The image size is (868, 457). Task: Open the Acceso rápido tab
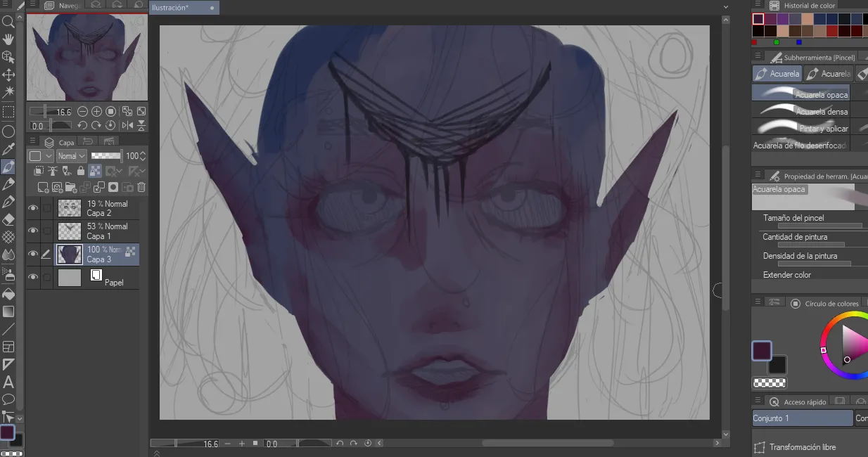pos(796,402)
